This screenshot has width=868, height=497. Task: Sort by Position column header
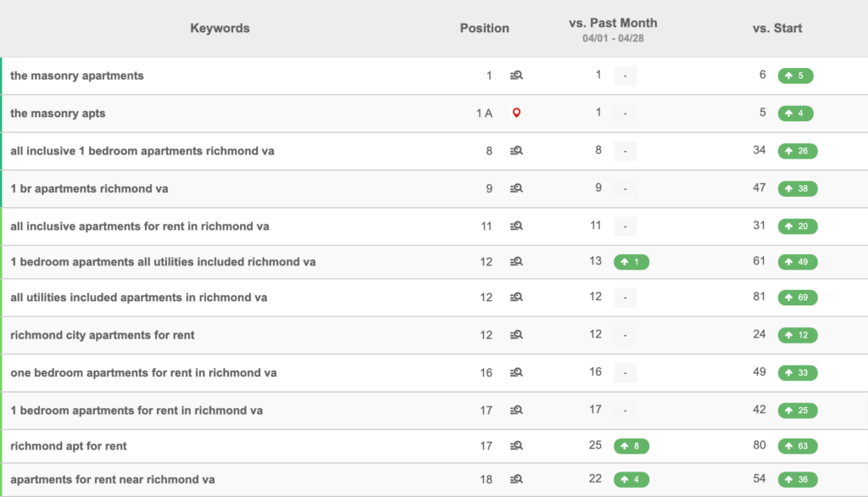tap(484, 28)
